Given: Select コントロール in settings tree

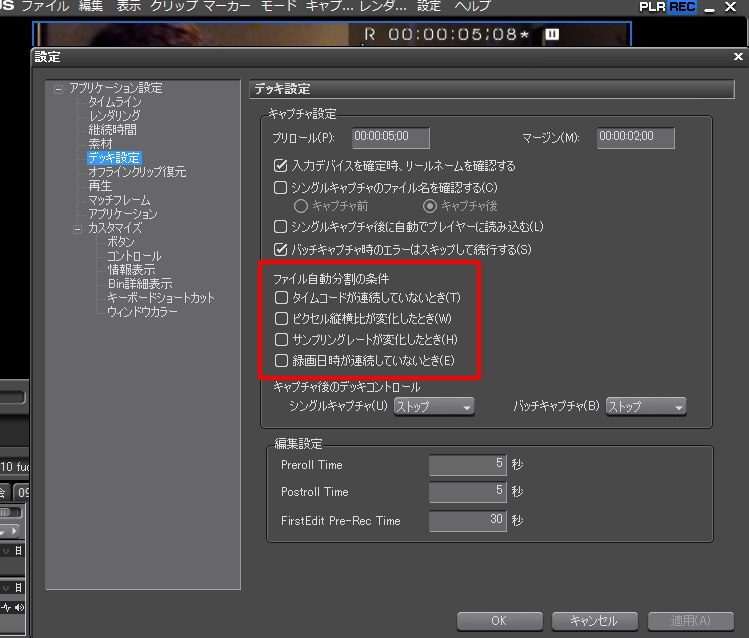Looking at the screenshot, I should 134,256.
